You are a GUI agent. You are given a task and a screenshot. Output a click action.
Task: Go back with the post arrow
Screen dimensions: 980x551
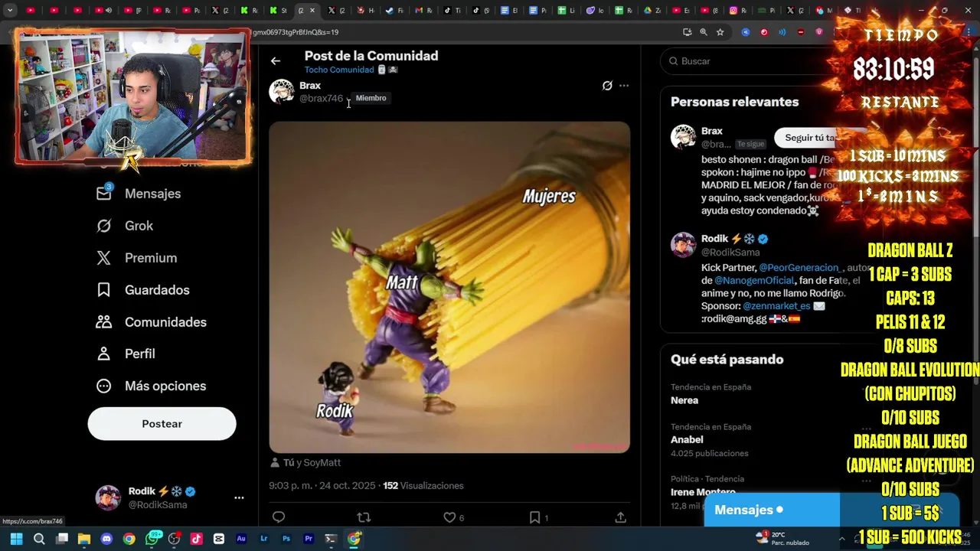point(276,61)
